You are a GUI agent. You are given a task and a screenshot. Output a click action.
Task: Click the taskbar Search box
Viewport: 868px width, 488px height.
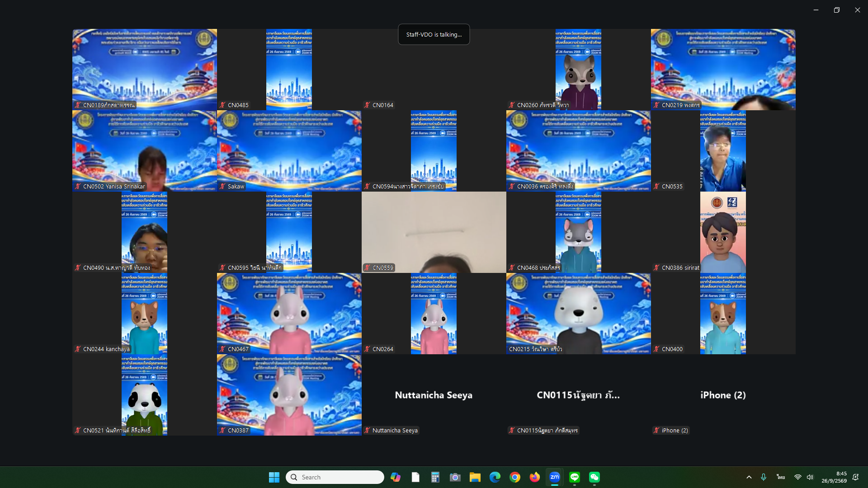pyautogui.click(x=335, y=477)
